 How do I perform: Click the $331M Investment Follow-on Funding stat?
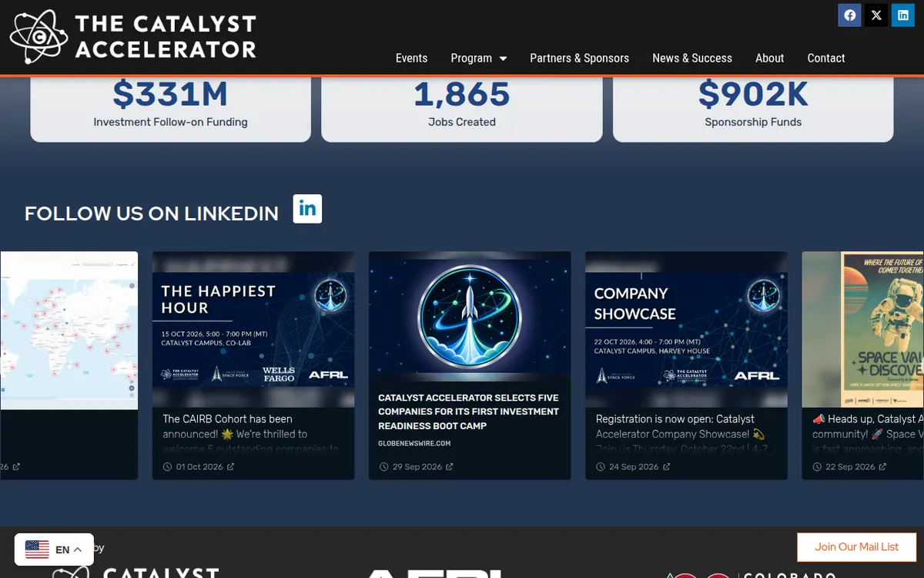(170, 108)
